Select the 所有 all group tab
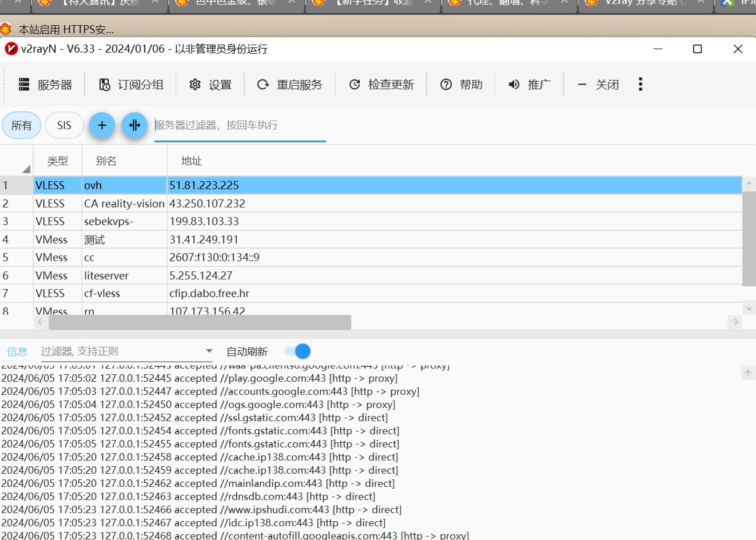Viewport: 756px width, 540px height. [x=22, y=125]
